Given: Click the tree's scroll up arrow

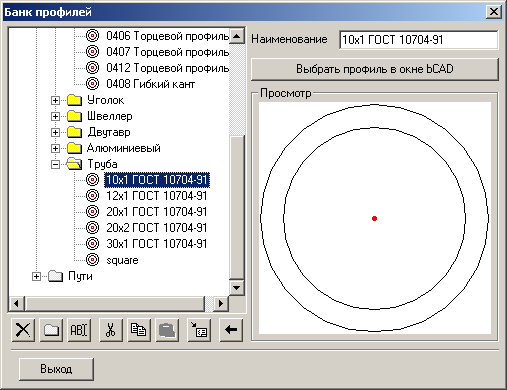Looking at the screenshot, I should point(237,36).
